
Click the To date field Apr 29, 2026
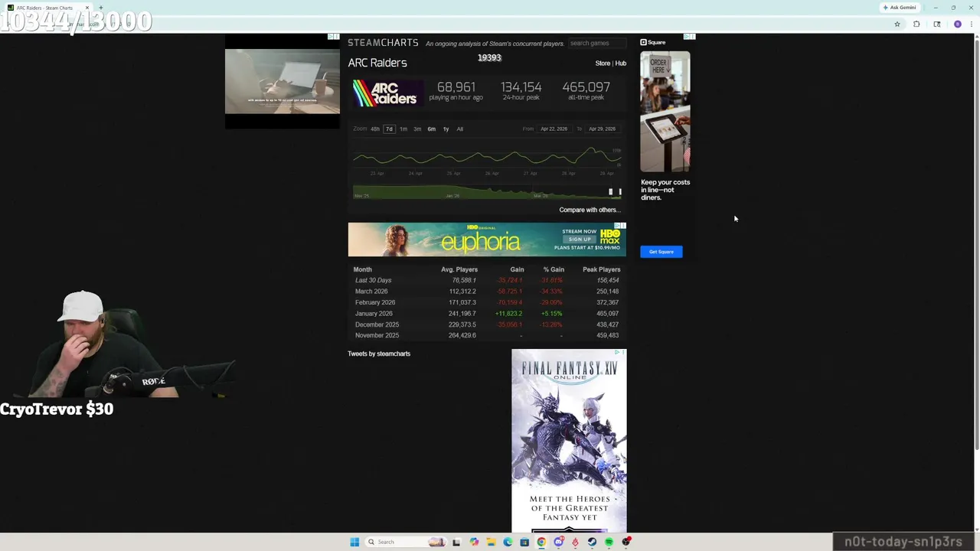602,129
